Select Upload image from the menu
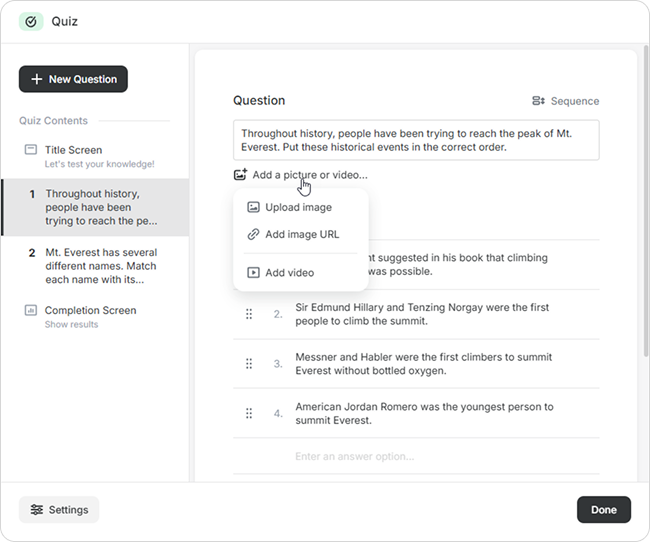Image resolution: width=650 pixels, height=542 pixels. (298, 208)
